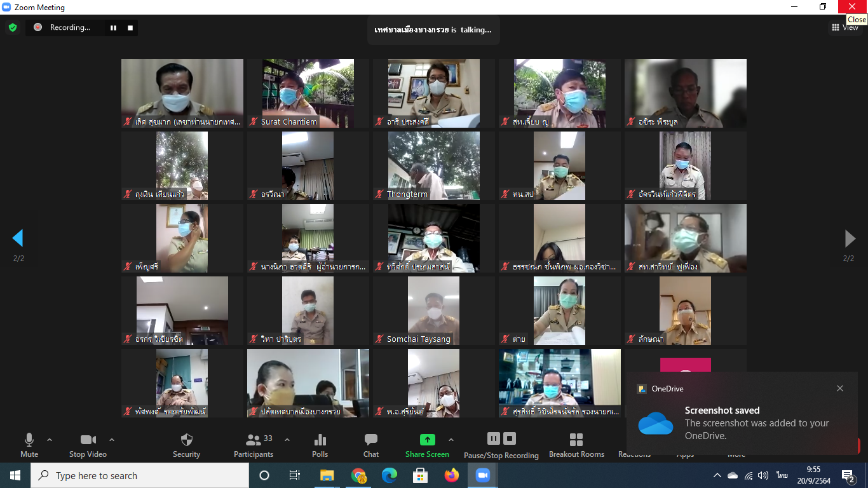
Task: Select Thongterm's video tile
Action: click(433, 166)
